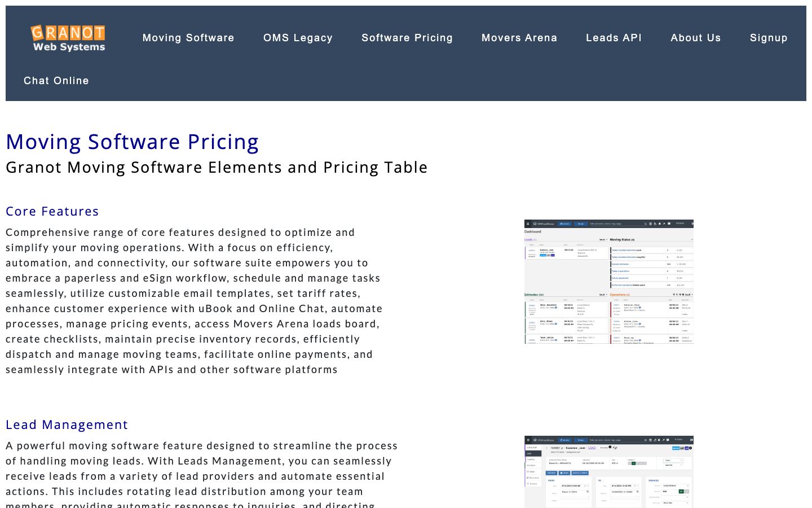The height and width of the screenshot is (508, 812).
Task: Open the Lead Management screenshot thumbnail
Action: click(609, 472)
